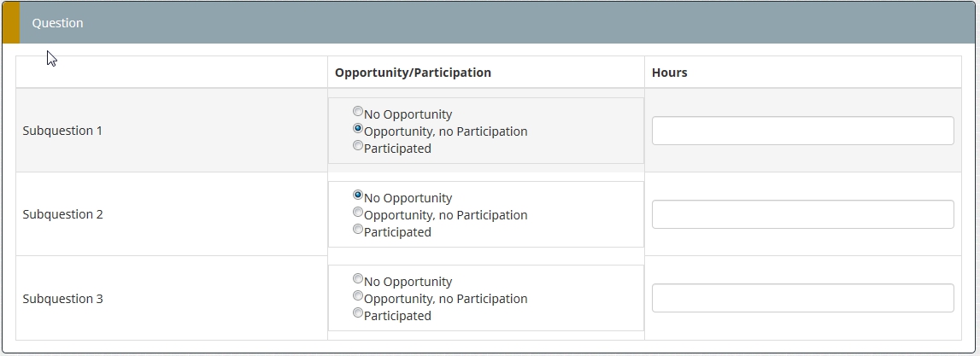Click the Hours column header

tap(670, 73)
